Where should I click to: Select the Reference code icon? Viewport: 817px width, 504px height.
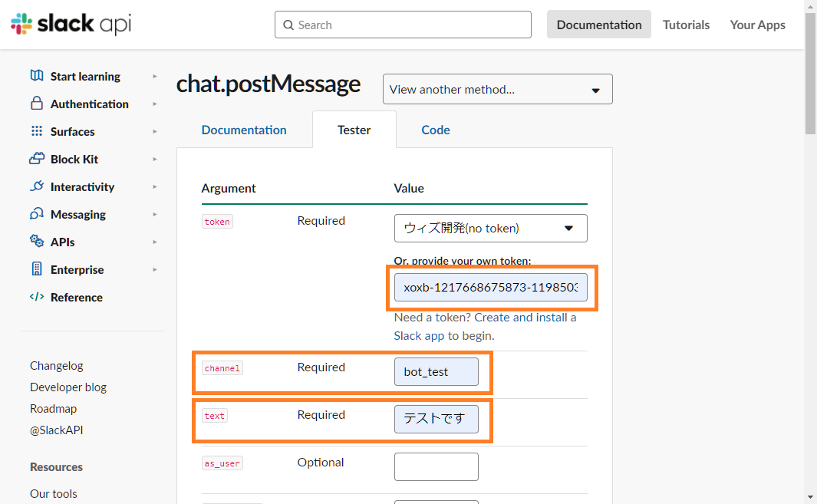[36, 297]
